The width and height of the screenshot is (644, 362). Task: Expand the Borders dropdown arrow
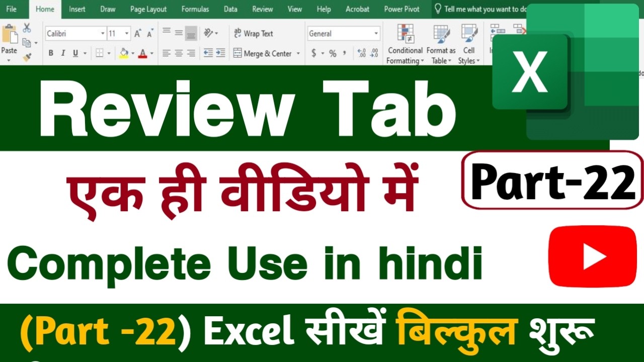[109, 53]
